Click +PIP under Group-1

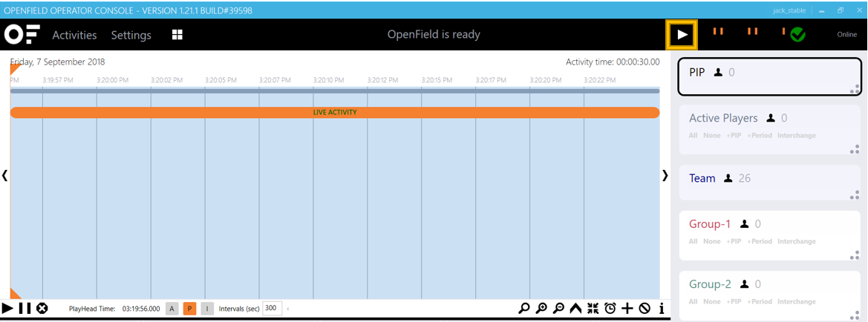click(734, 241)
